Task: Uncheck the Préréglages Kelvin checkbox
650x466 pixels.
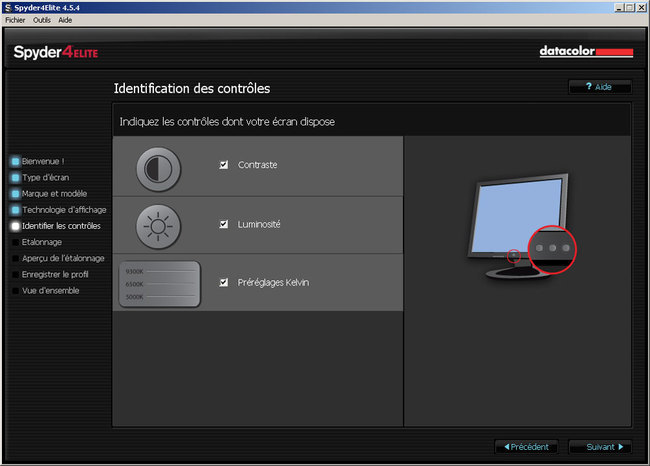Action: click(223, 282)
